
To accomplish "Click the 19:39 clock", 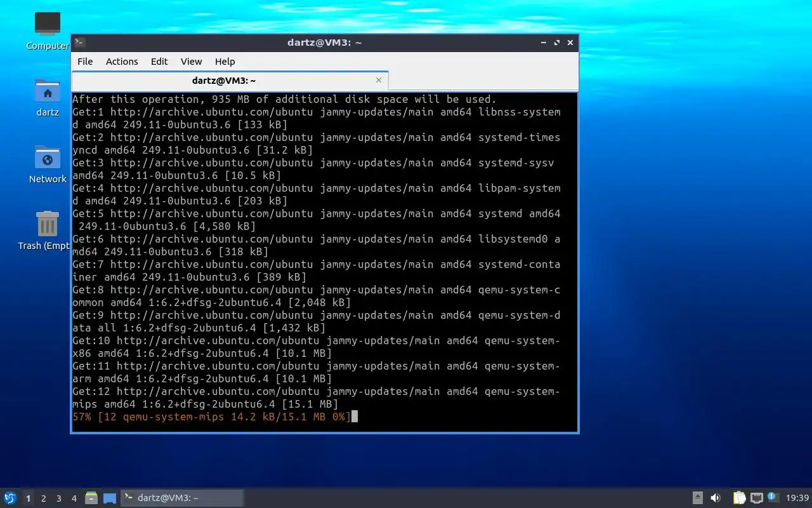I will click(797, 498).
